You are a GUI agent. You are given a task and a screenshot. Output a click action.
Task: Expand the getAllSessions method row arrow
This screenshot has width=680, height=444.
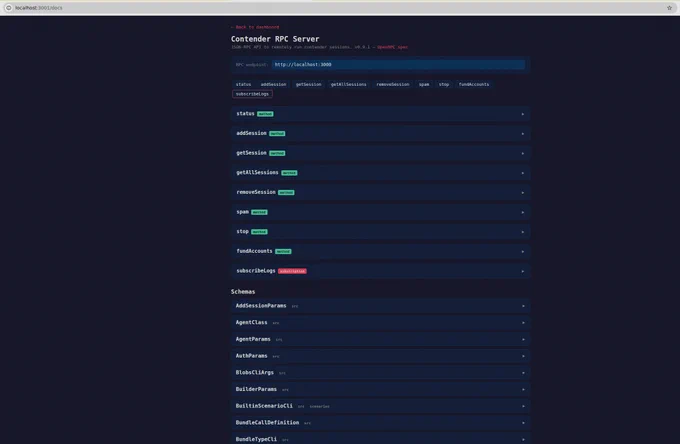pyautogui.click(x=523, y=173)
